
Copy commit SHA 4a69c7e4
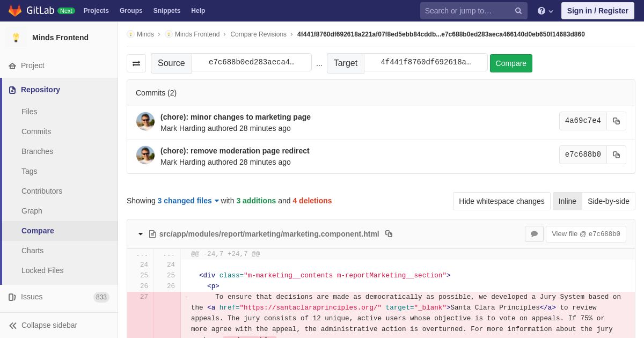(616, 121)
